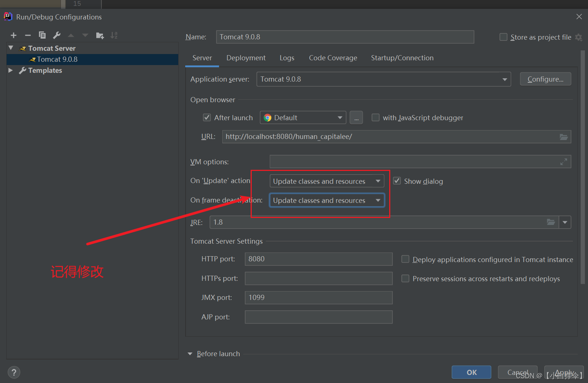Click the Apply button

[564, 372]
